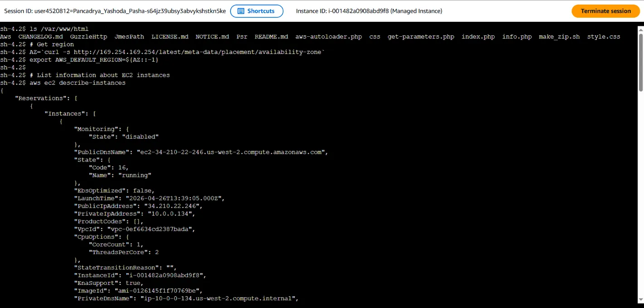Image resolution: width=644 pixels, height=308 pixels.
Task: Click 'info.php' in the directory listing
Action: coord(517,37)
